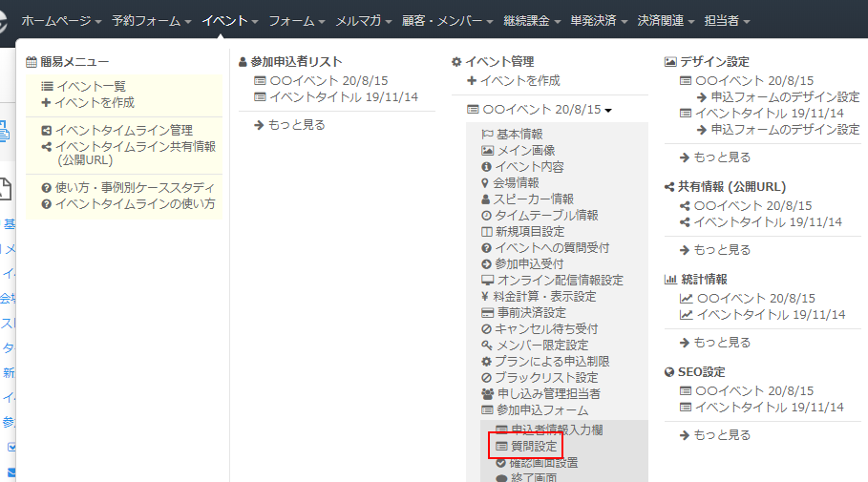
Task: Click the image icon beside メイン画像
Action: point(487,151)
